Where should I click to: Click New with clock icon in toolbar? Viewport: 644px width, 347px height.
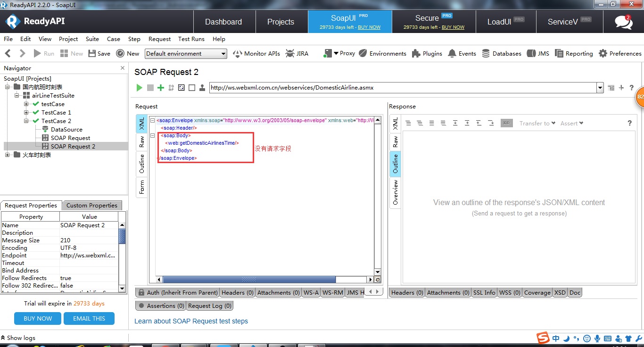pos(127,53)
